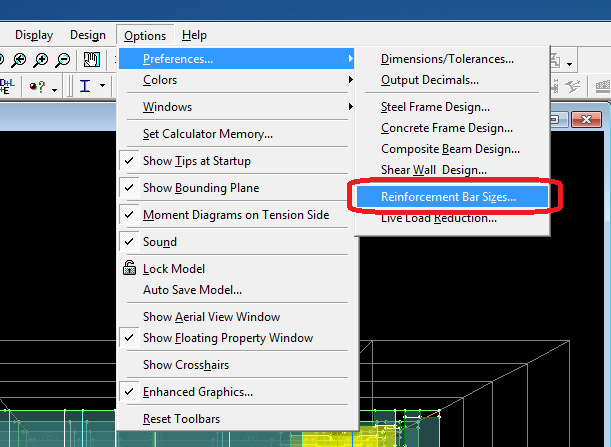Toggle Enhanced Graphics option
This screenshot has width=611, height=447.
237,392
